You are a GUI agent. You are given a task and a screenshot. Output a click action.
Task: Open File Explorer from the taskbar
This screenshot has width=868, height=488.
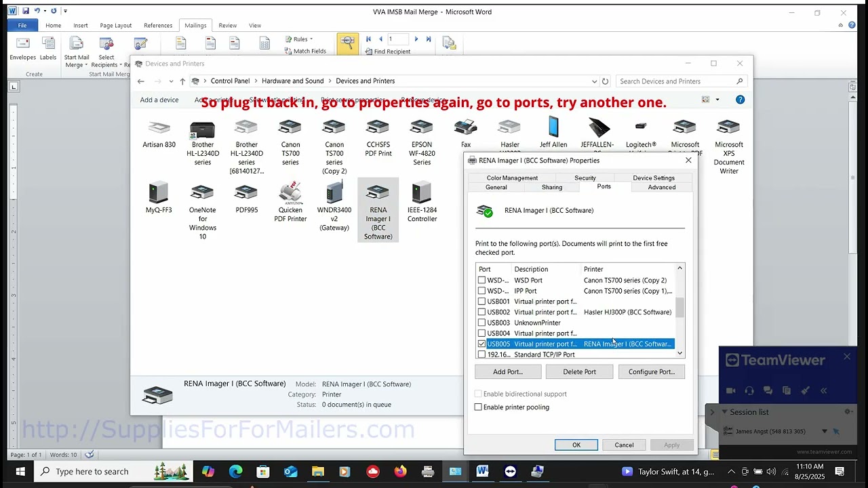pyautogui.click(x=318, y=472)
